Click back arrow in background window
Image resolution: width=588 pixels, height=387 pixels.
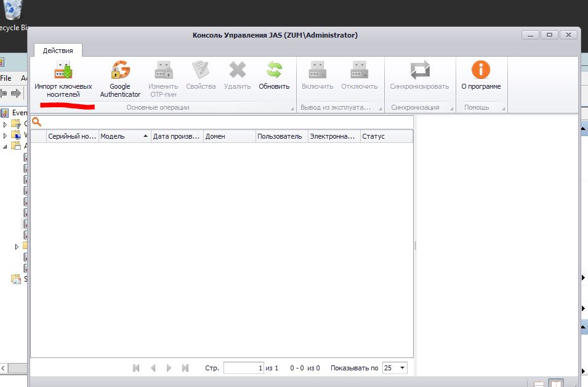[x=3, y=93]
